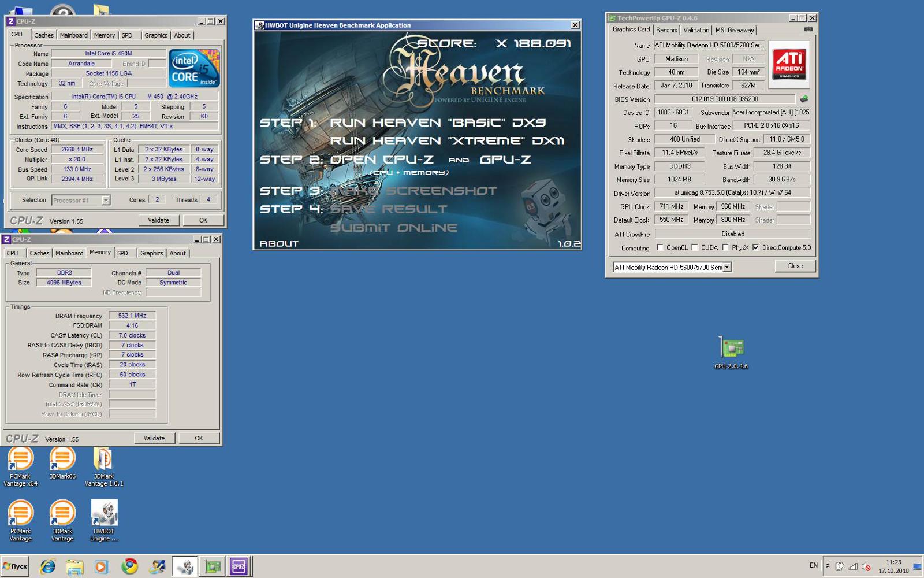
Task: Click the CPU-Z taskbar button
Action: tap(239, 567)
